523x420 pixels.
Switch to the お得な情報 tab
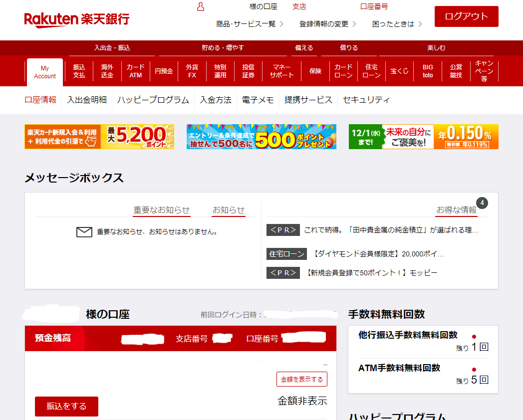tap(456, 210)
